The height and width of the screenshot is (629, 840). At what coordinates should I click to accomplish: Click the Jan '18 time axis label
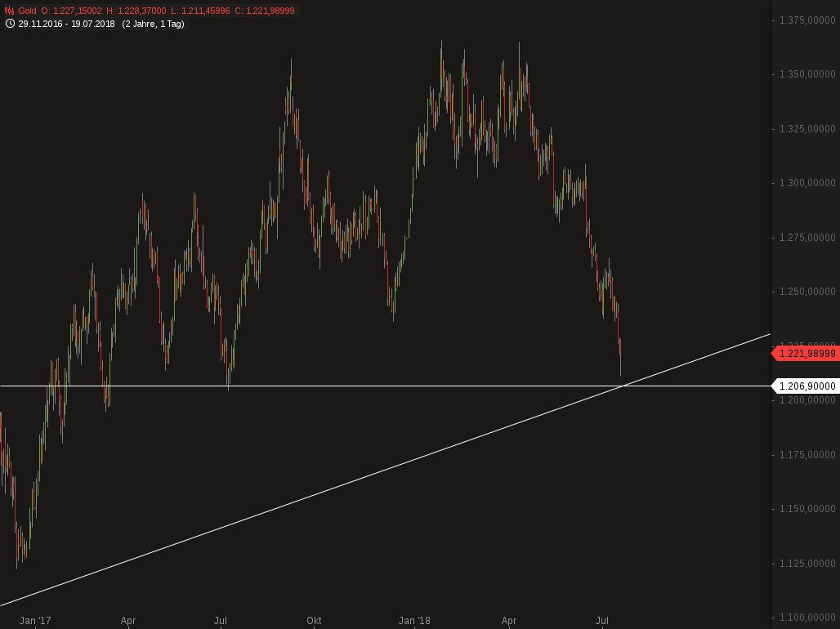point(414,621)
